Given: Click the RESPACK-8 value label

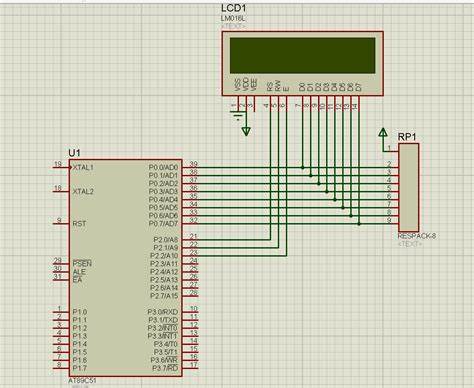Looking at the screenshot, I should coord(417,236).
